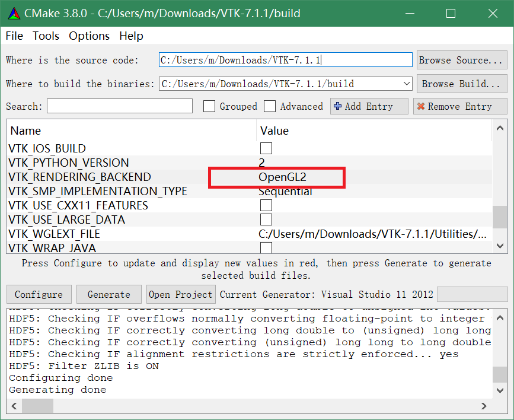This screenshot has height=420, width=514.
Task: Click the output log scroll-right arrow
Action: click(484, 406)
